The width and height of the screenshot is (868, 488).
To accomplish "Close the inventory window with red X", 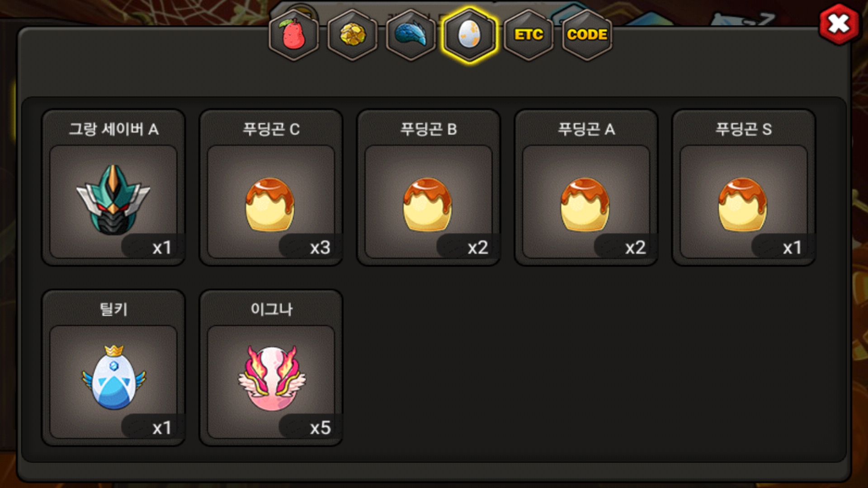I will point(839,24).
